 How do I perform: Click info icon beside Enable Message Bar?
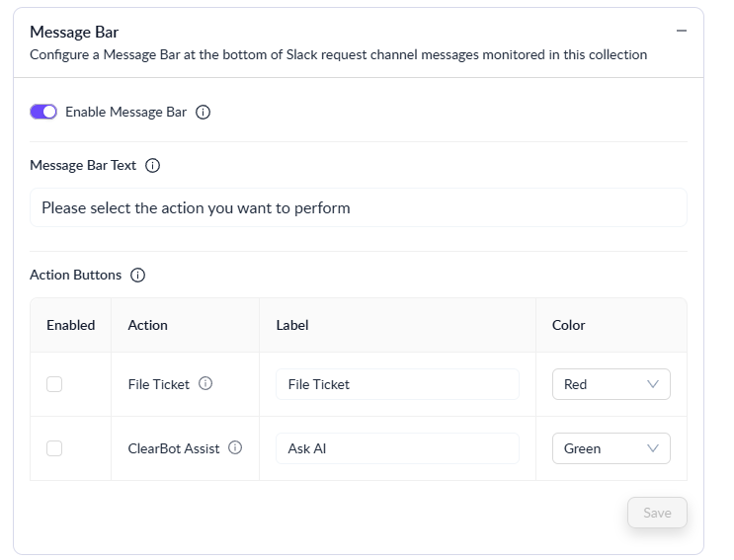(204, 113)
